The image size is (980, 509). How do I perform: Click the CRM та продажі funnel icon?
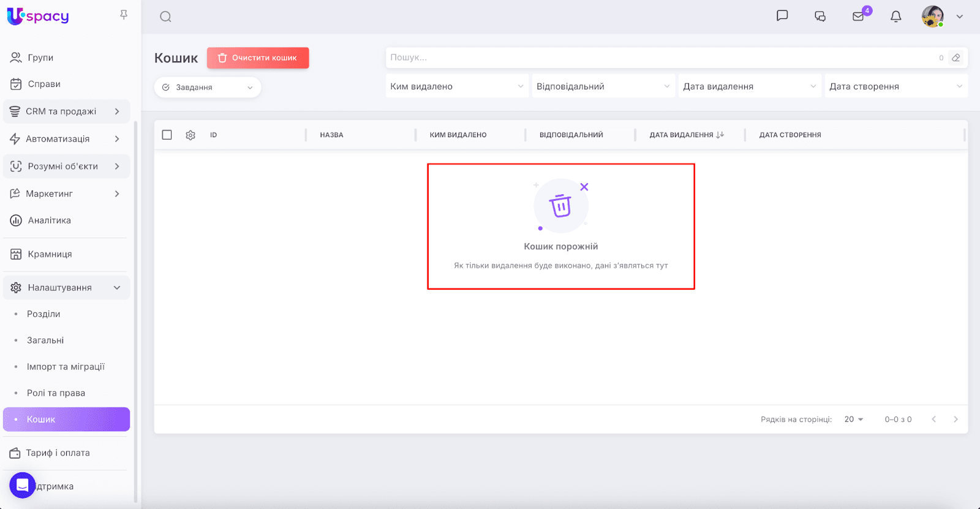pyautogui.click(x=15, y=111)
